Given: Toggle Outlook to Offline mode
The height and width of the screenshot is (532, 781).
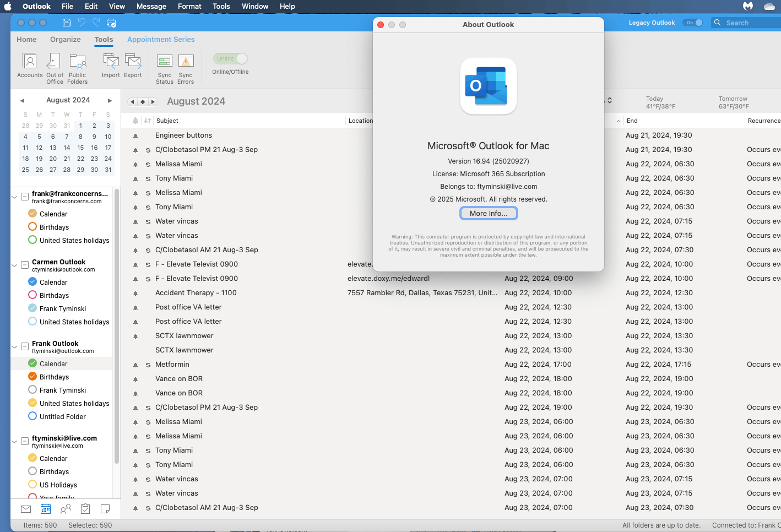Looking at the screenshot, I should click(x=230, y=58).
